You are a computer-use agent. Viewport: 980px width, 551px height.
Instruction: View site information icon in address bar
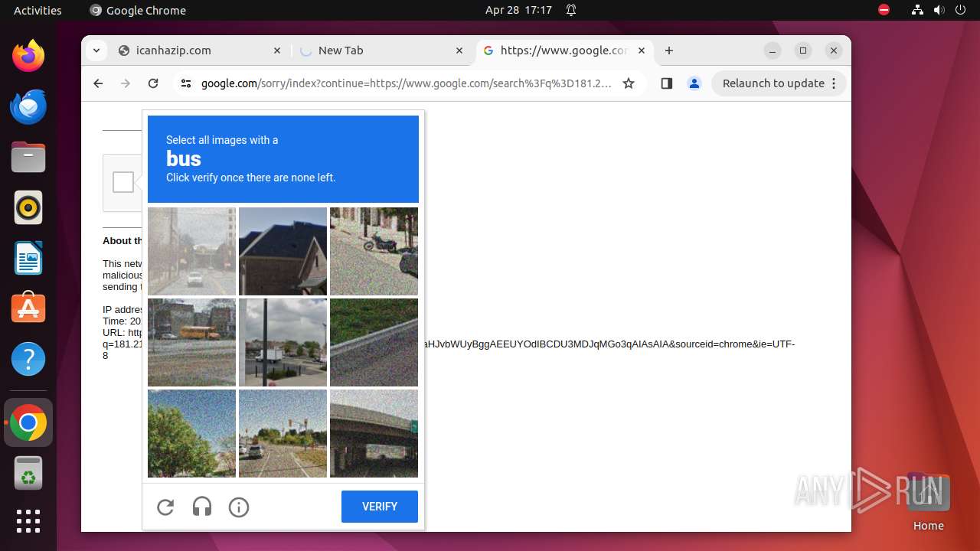(186, 83)
